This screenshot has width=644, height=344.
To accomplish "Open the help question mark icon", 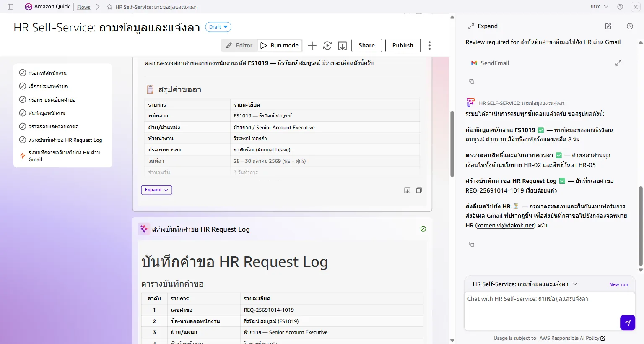I will [620, 7].
